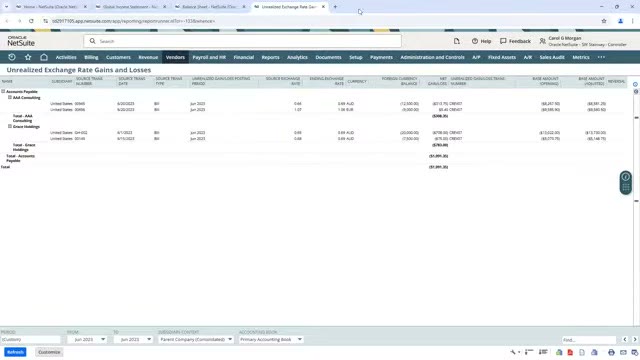Export report to PDF icon
The width and height of the screenshot is (640, 360).
pyautogui.click(x=570, y=352)
